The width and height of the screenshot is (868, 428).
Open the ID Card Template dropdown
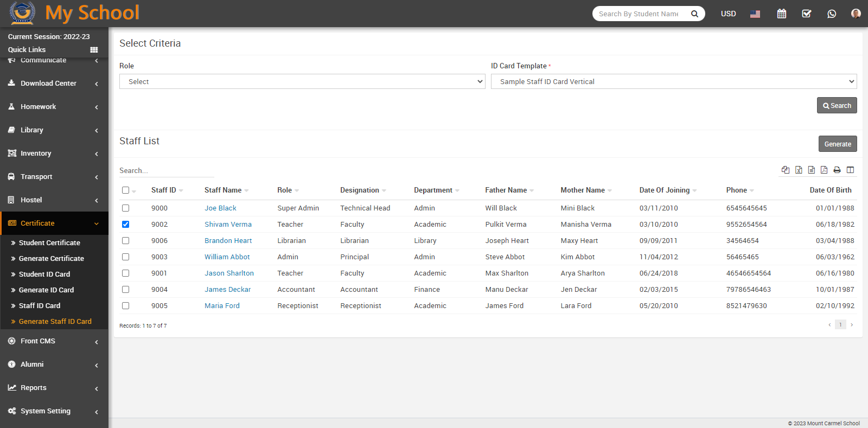click(x=673, y=81)
